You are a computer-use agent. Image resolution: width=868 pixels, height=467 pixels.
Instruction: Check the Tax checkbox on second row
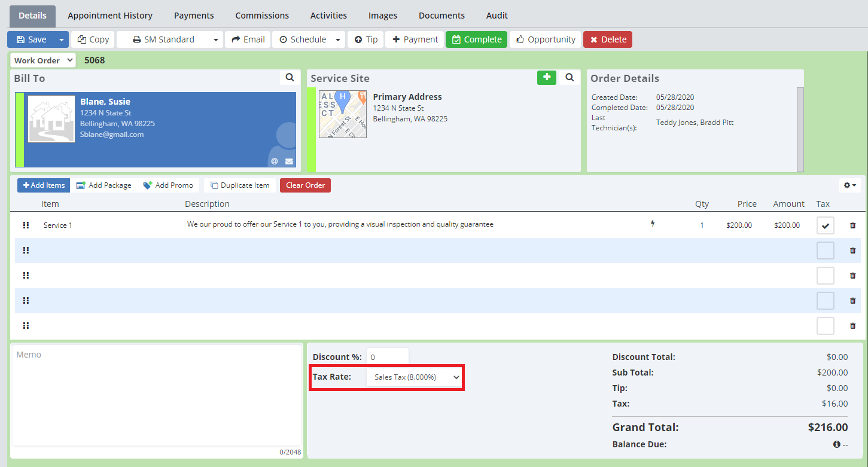coord(825,251)
